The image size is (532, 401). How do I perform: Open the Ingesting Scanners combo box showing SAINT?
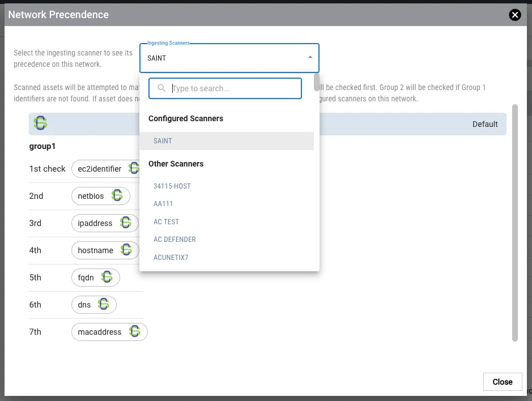pos(229,58)
